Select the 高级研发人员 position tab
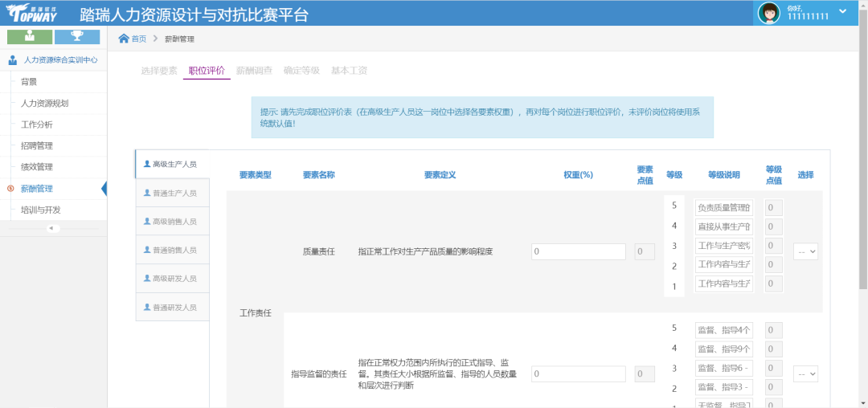The width and height of the screenshot is (868, 408). coord(173,279)
